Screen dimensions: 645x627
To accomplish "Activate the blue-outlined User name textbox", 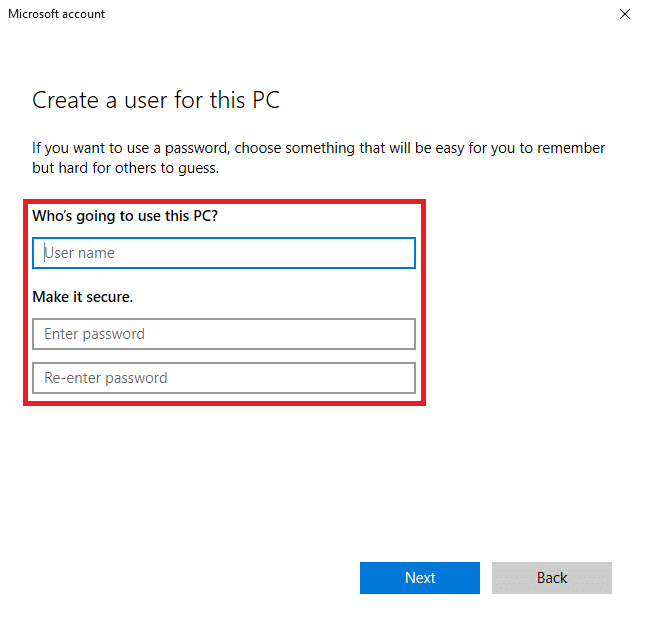I will (224, 253).
